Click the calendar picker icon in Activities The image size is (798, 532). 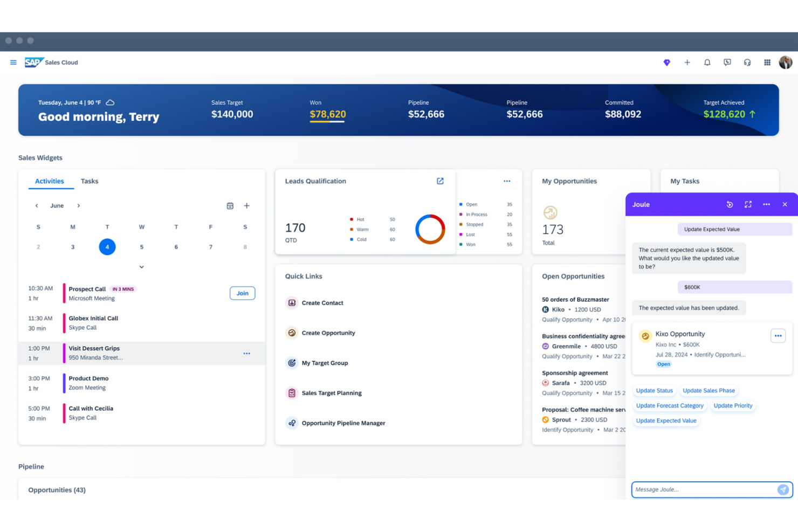click(x=230, y=205)
